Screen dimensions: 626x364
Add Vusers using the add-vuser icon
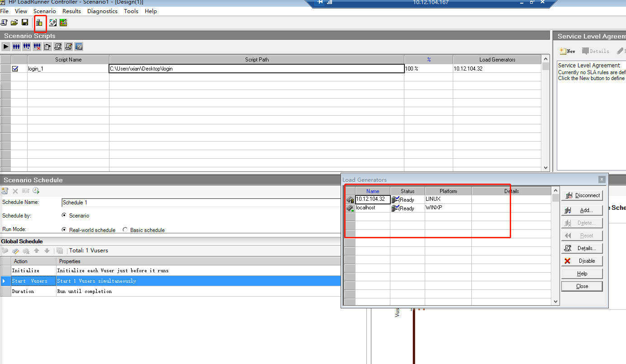[x=26, y=46]
